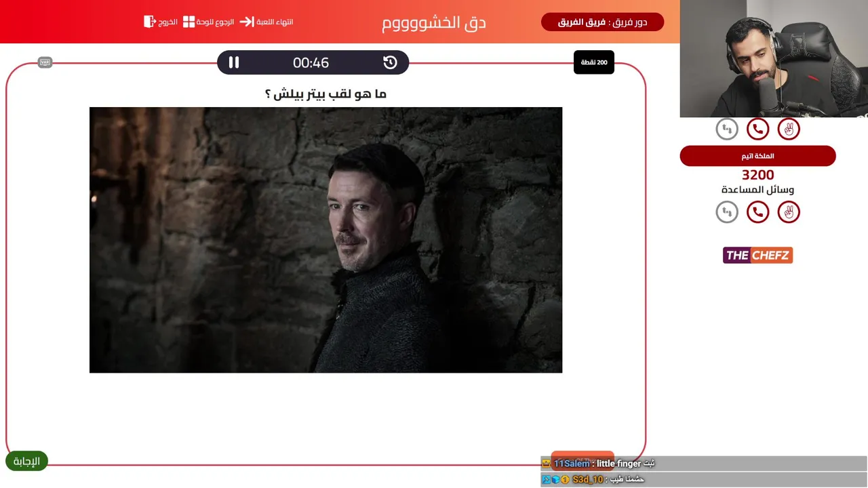868x488 pixels.
Task: Use phone call lifeline under وسائل المساعدة
Action: pos(757,212)
